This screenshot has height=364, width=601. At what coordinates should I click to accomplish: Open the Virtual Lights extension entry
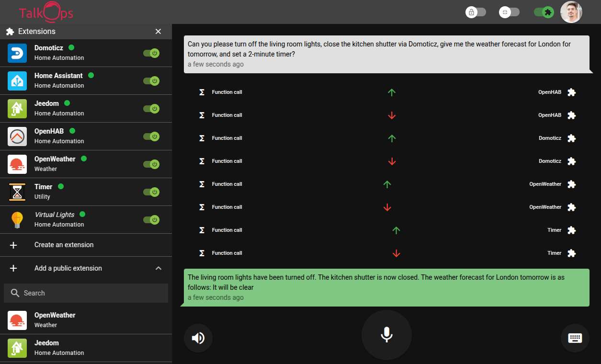click(86, 220)
